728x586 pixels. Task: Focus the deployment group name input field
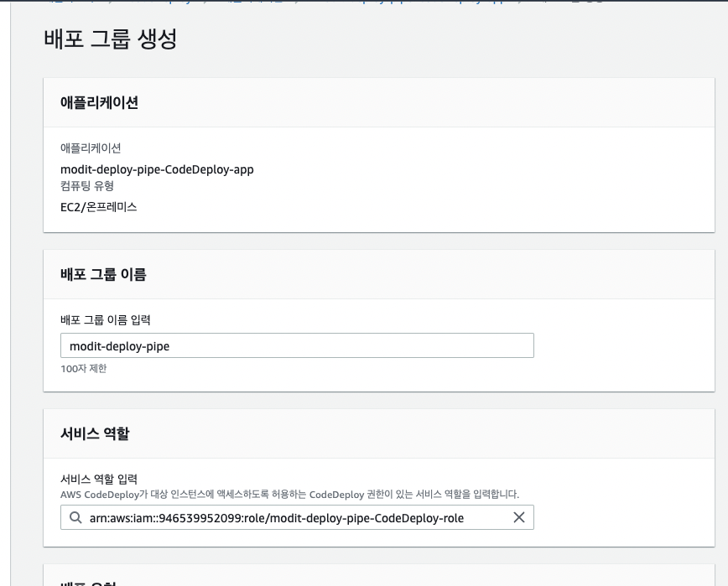click(297, 345)
